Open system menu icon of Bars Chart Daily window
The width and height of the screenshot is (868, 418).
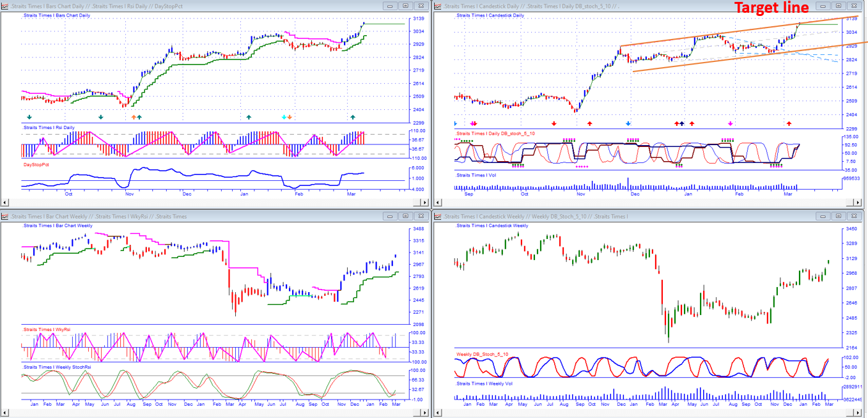[6, 6]
